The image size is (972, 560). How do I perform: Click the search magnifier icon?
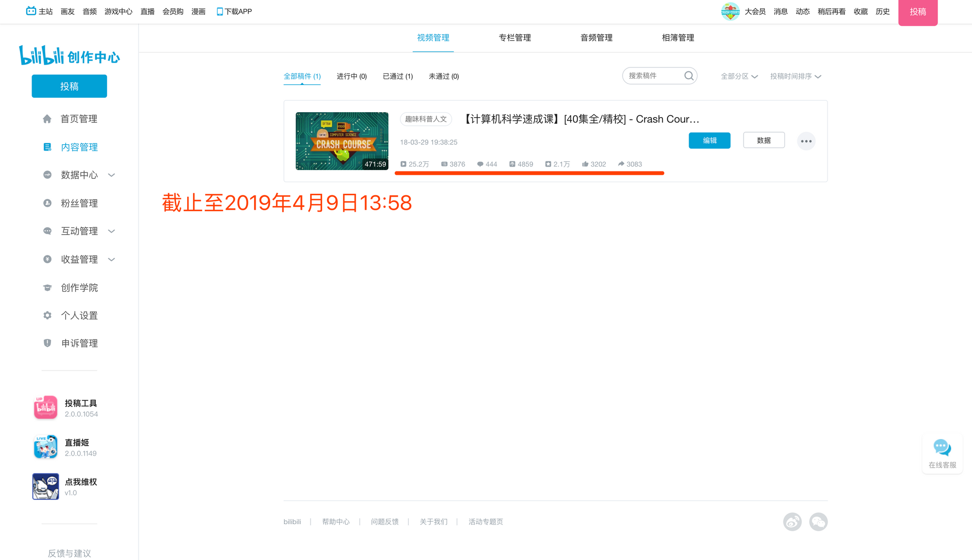tap(689, 76)
